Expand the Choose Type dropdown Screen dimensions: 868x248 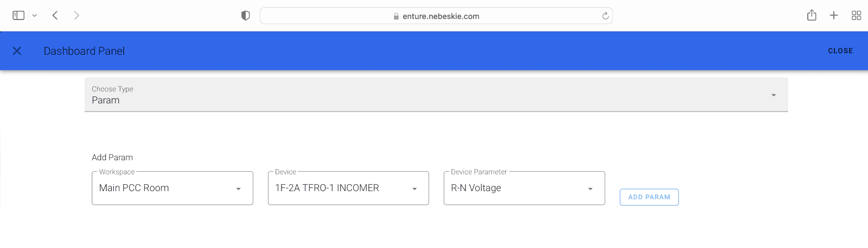pyautogui.click(x=436, y=95)
